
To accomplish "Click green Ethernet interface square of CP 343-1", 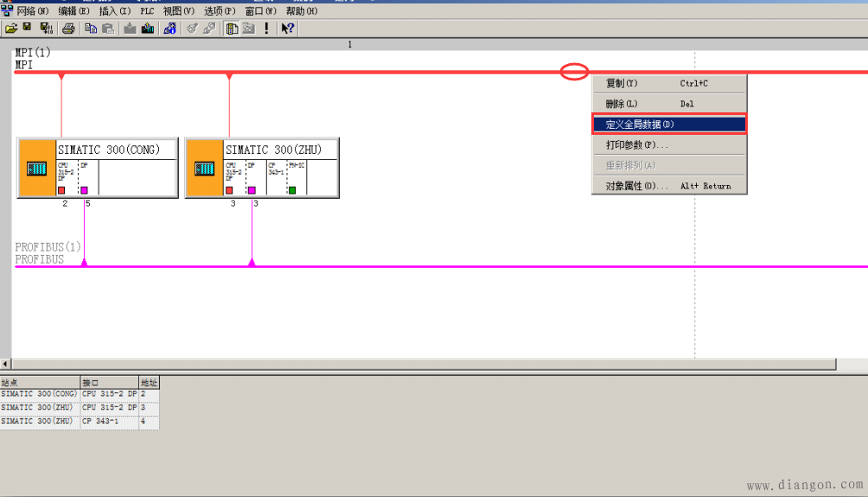I will click(x=292, y=190).
